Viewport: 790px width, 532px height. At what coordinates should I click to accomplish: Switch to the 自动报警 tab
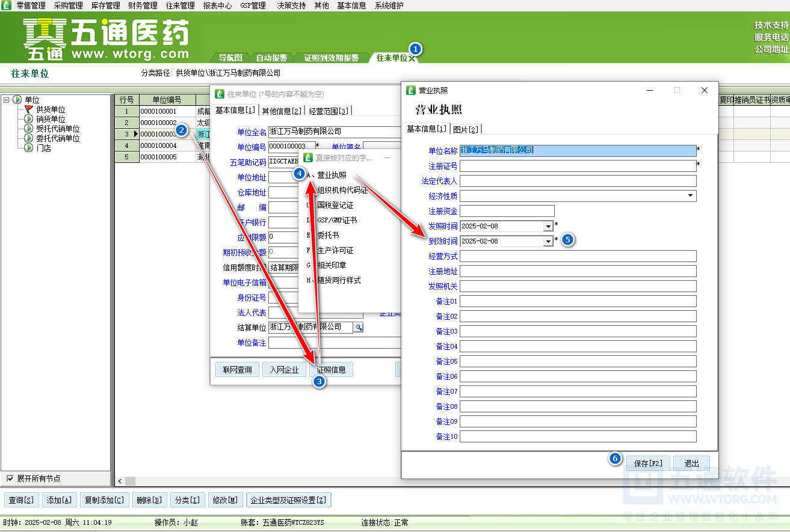(271, 58)
